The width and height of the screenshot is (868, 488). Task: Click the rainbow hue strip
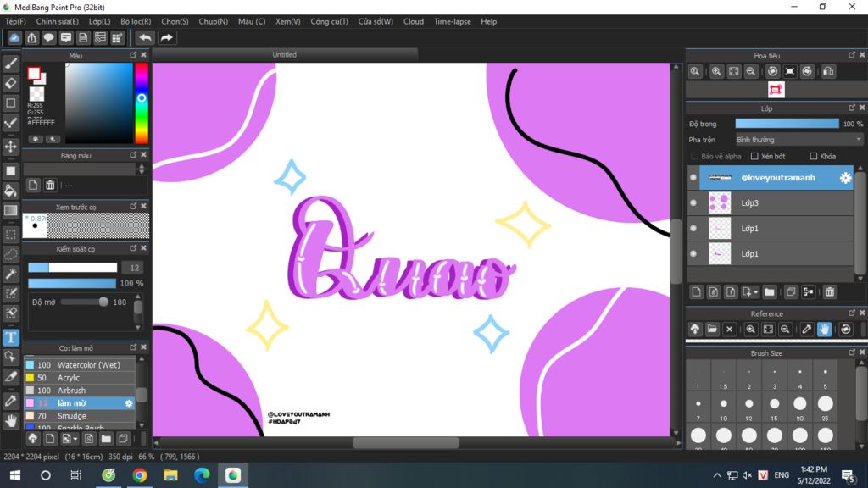click(x=142, y=103)
